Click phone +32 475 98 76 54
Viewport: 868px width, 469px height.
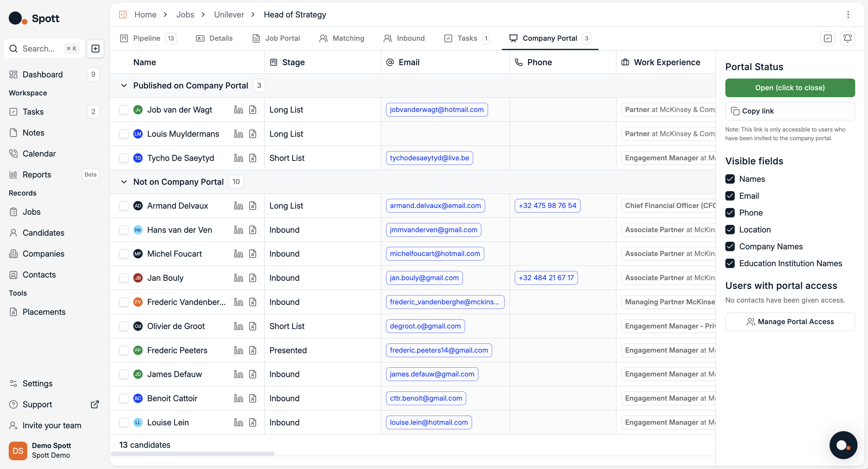[547, 206]
